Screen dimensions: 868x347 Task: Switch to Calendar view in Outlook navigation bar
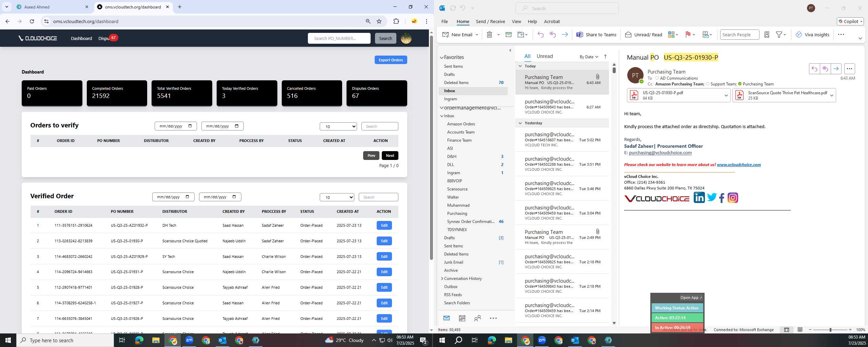tap(462, 318)
